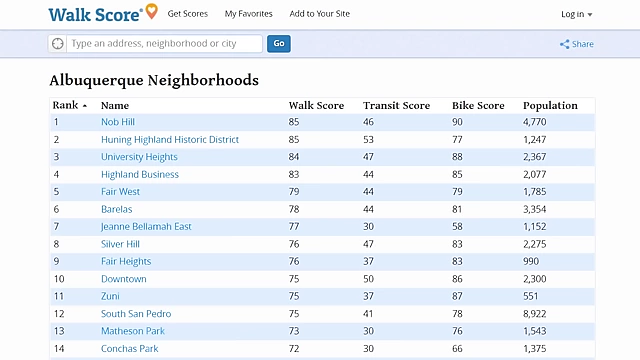Sort by the Bike Score column header
This screenshot has height=360, width=640.
(x=478, y=106)
